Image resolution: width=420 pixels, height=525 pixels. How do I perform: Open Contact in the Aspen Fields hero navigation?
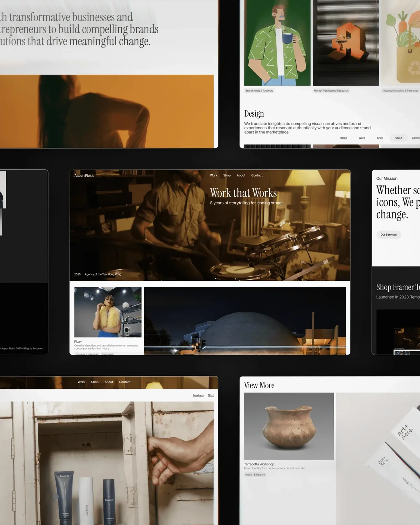click(x=257, y=175)
